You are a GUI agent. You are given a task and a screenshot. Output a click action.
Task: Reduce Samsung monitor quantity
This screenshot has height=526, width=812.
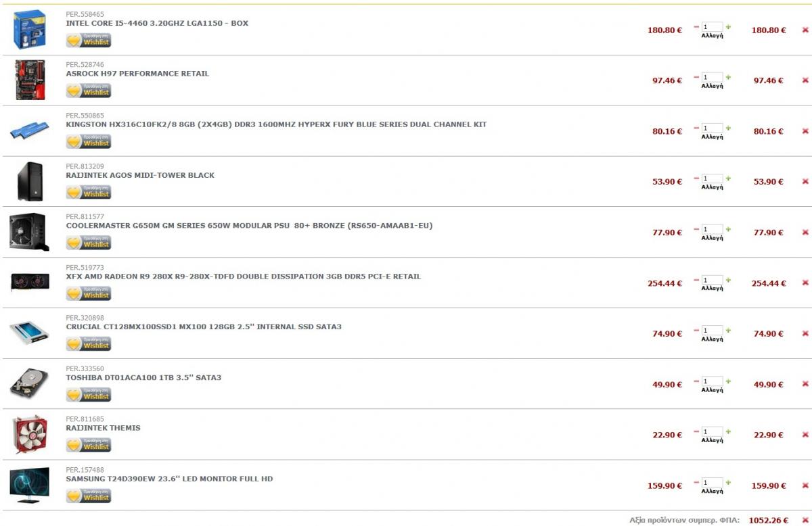[x=696, y=483]
